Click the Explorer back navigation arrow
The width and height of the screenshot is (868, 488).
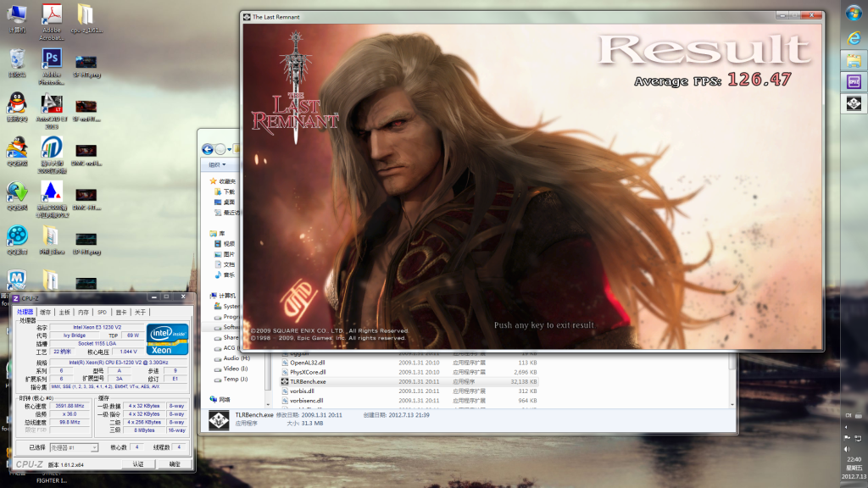(x=208, y=149)
